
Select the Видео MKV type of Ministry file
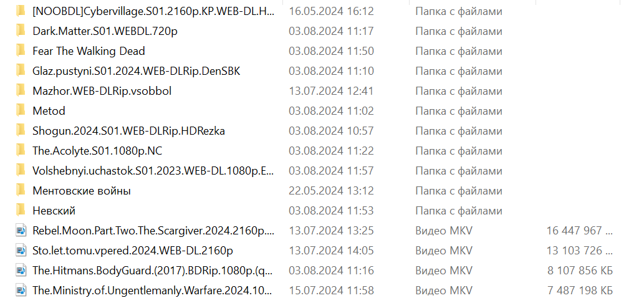pyautogui.click(x=444, y=291)
